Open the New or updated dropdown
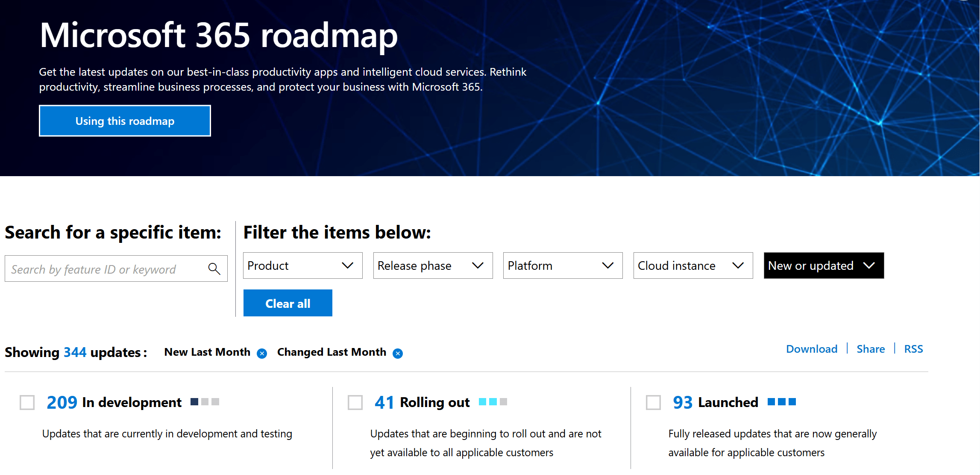The height and width of the screenshot is (475, 980). pos(823,266)
